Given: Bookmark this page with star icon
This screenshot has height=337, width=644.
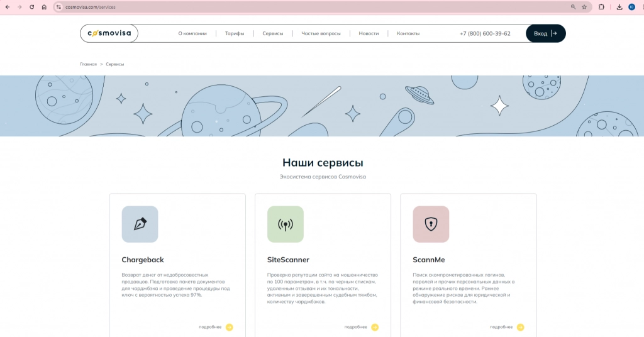Looking at the screenshot, I should (x=584, y=7).
